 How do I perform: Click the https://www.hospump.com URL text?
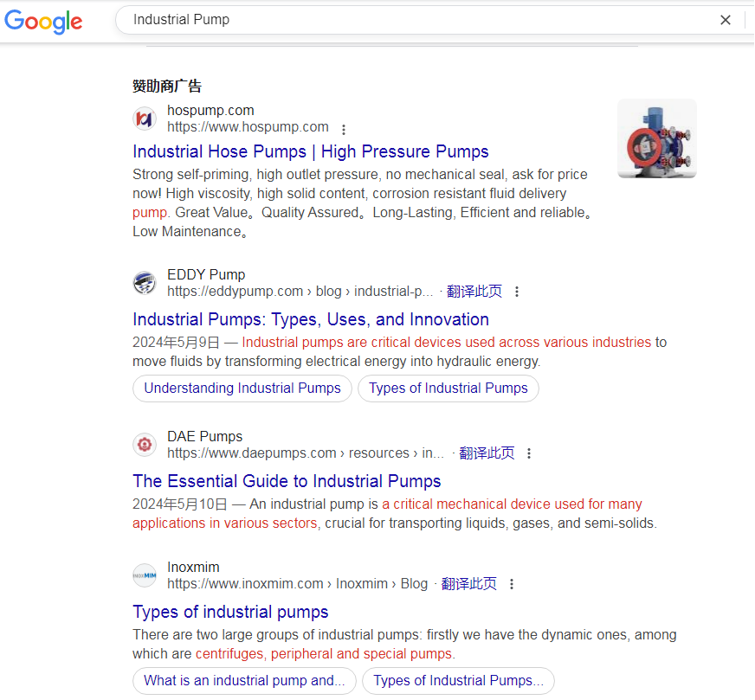click(x=248, y=127)
